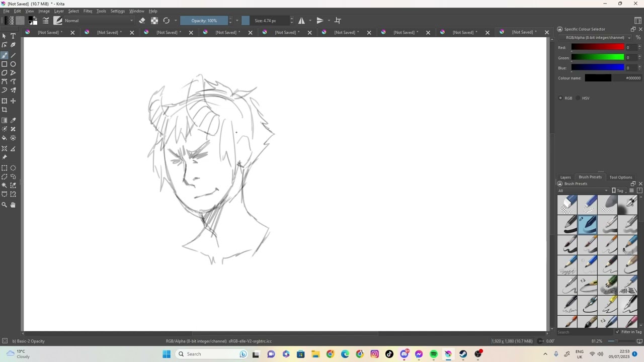Screen dimensions: 644x362
Task: Open fill gradients swatch in toolbar
Action: tap(9, 21)
